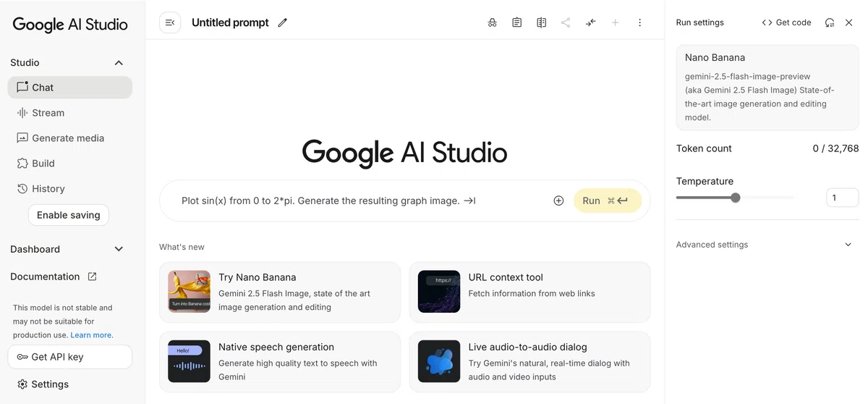Click the key icon for API key
This screenshot has width=868, height=404.
(22, 357)
